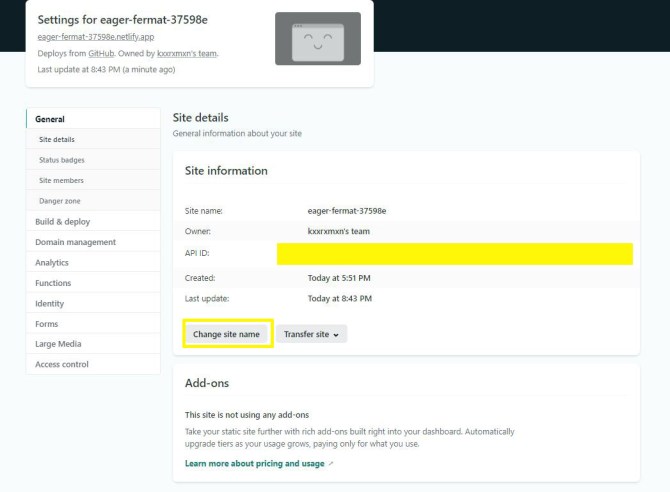Screen dimensions: 670x492
Task: Click the external link arrow after pricing link
Action: click(331, 463)
